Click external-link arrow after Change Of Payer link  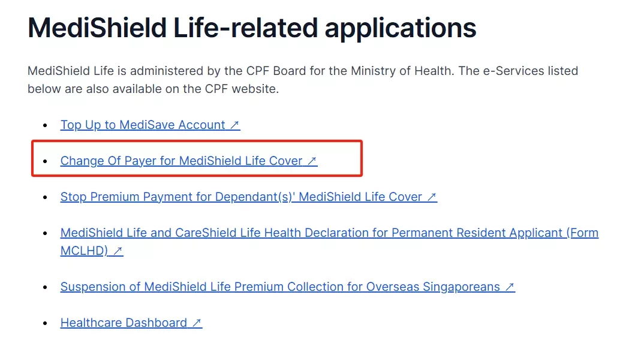pyautogui.click(x=312, y=161)
